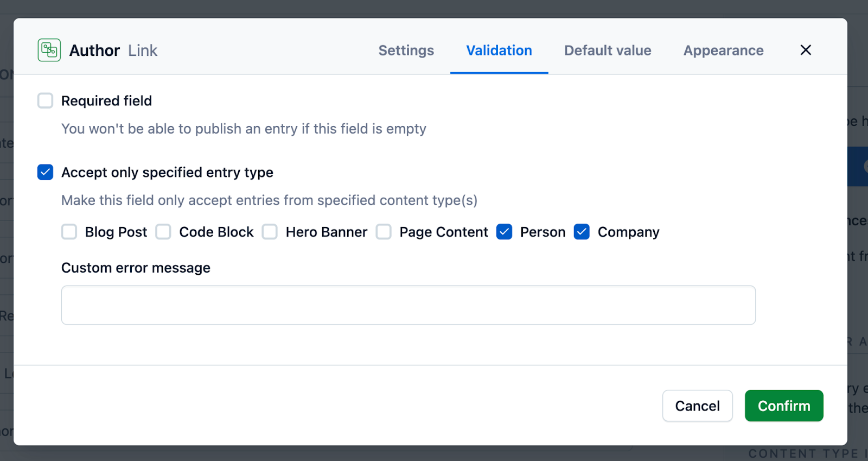The width and height of the screenshot is (868, 461).
Task: Tick the Blog Post checkbox
Action: (69, 232)
